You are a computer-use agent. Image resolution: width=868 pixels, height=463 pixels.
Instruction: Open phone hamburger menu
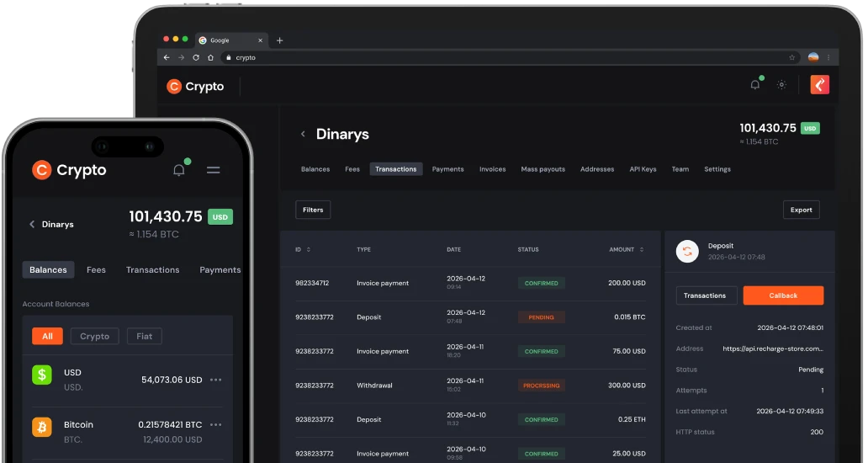[x=213, y=170]
